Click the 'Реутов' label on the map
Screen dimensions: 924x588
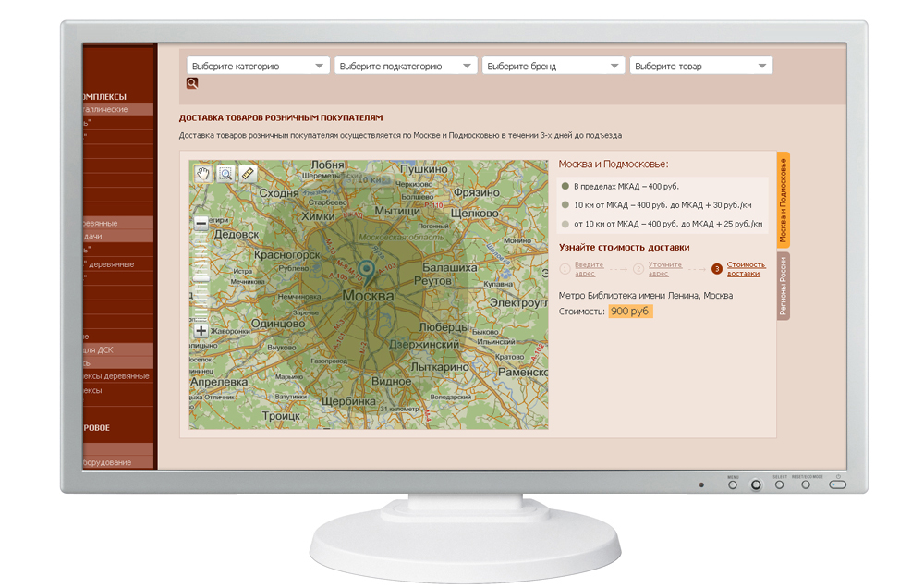(432, 281)
